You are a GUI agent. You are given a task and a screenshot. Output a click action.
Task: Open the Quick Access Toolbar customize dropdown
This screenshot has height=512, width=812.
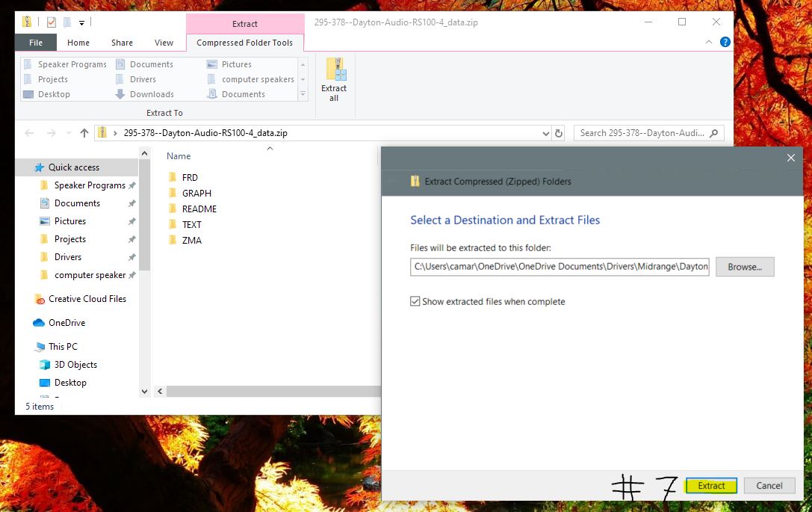(81, 23)
